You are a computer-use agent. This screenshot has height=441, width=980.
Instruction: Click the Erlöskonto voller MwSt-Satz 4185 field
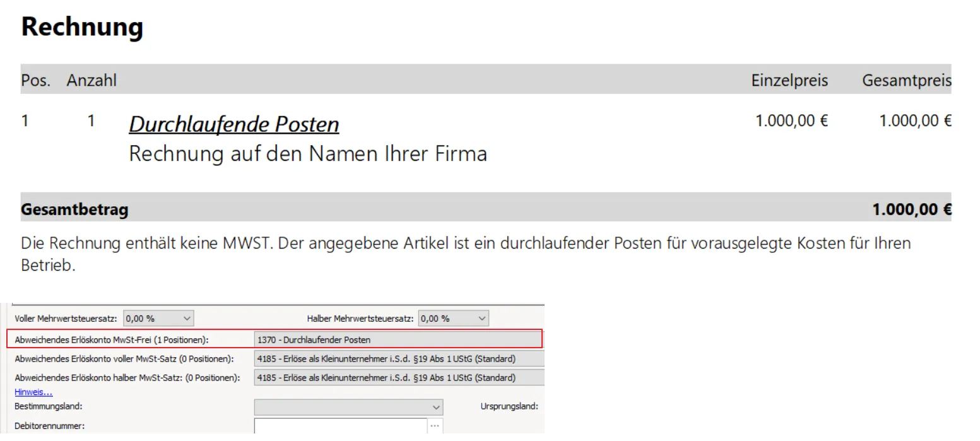click(x=398, y=359)
